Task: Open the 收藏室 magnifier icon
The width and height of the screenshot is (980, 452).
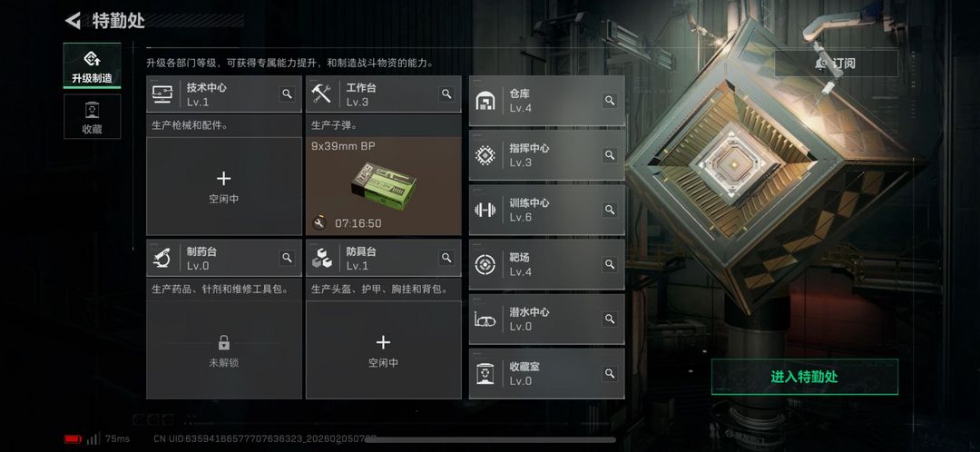Action: click(610, 373)
